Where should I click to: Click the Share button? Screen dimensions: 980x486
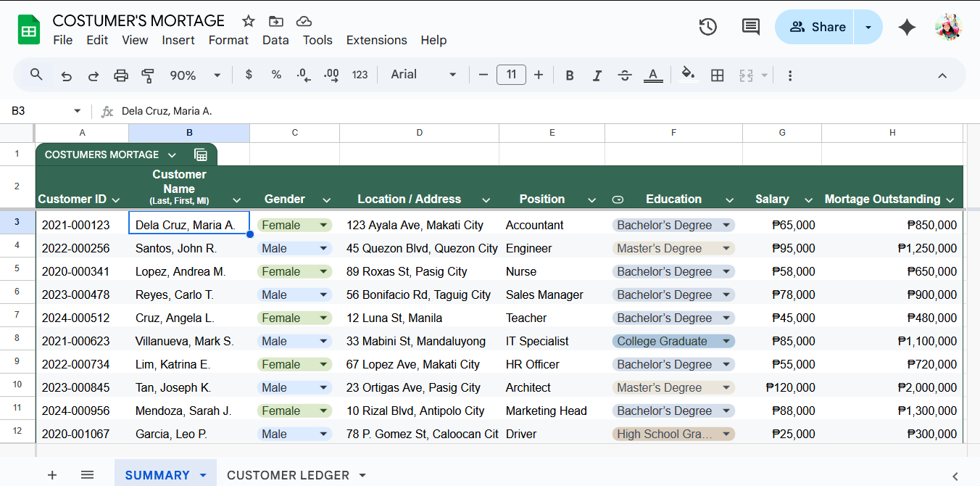point(815,27)
